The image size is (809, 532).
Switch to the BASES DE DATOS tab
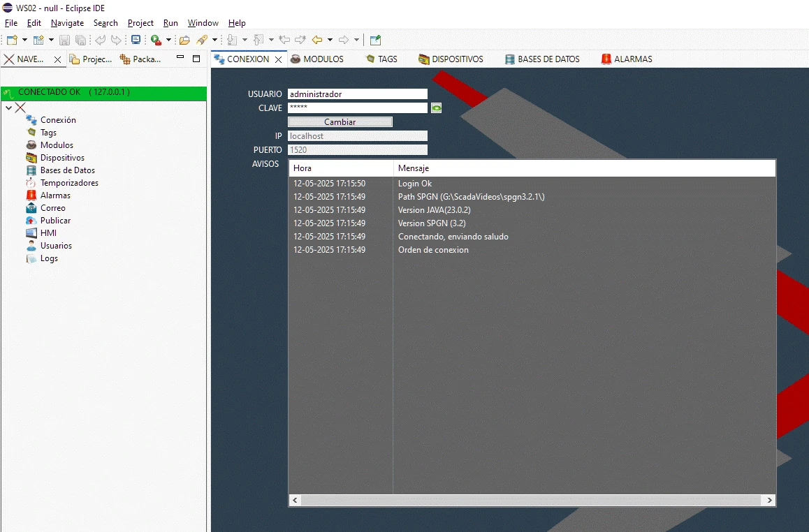click(x=548, y=59)
